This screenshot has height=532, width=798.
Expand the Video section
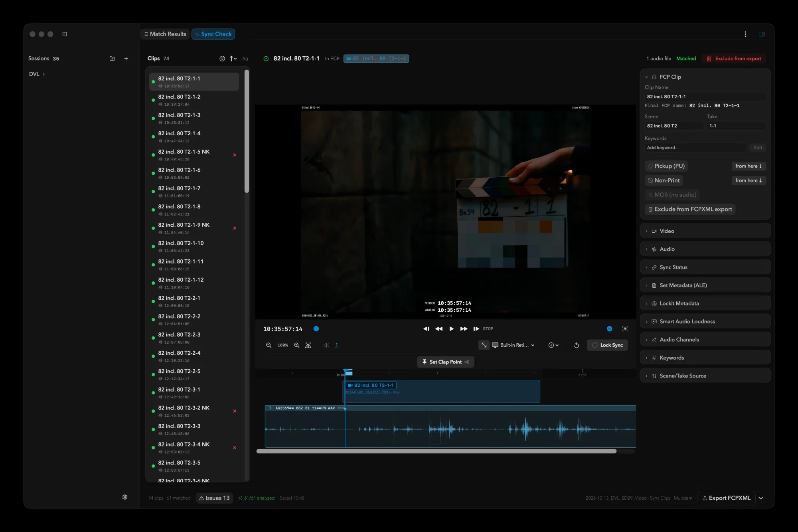click(x=705, y=231)
